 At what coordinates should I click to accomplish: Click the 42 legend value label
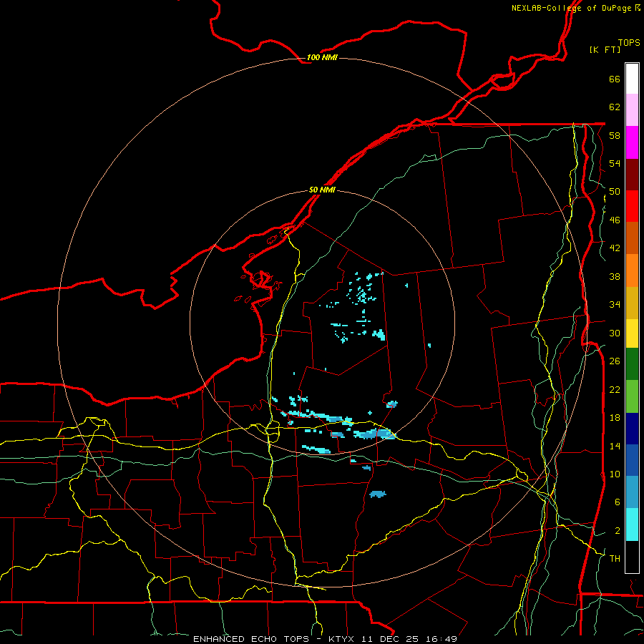(x=615, y=248)
